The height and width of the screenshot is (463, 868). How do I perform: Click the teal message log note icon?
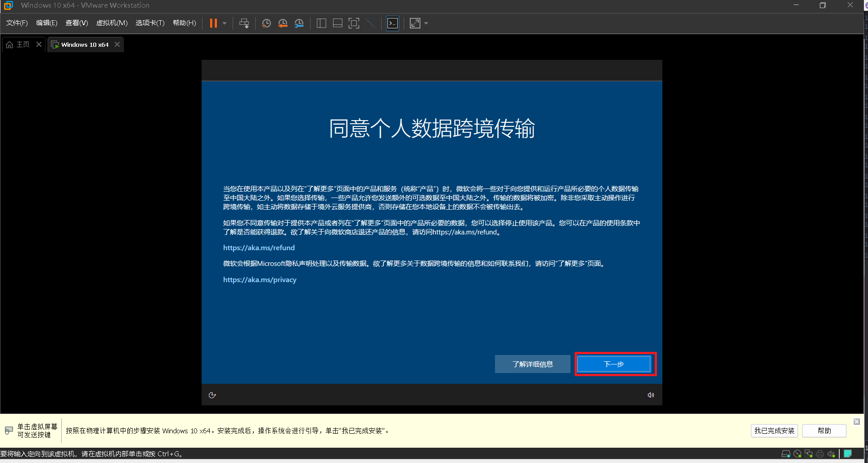[x=848, y=454]
